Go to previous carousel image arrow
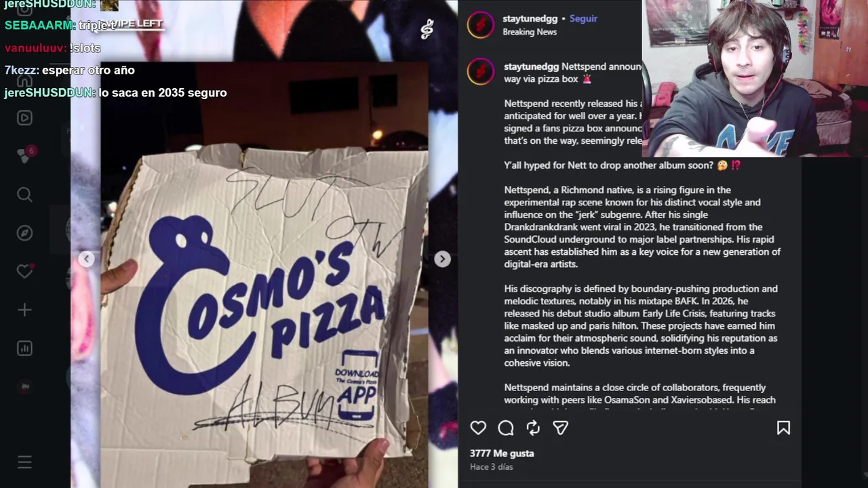The width and height of the screenshot is (868, 488). coord(86,259)
